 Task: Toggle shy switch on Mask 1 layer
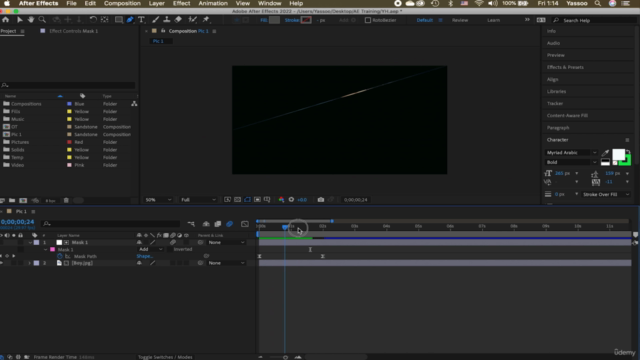click(x=139, y=242)
